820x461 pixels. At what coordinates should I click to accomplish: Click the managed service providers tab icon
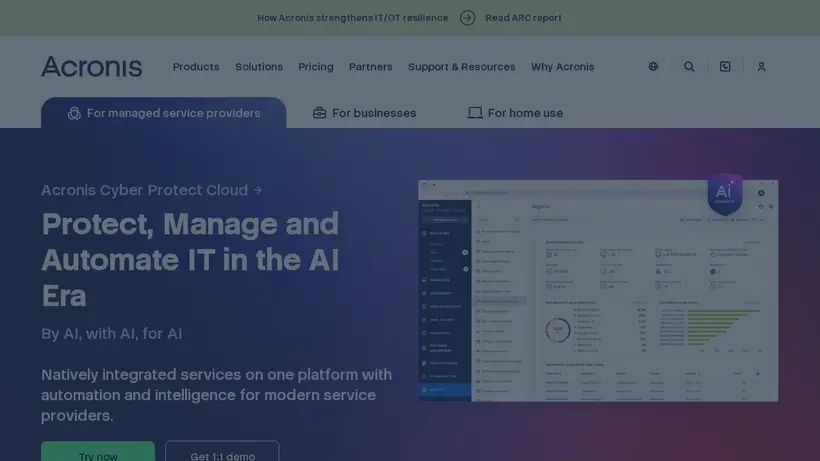(74, 113)
